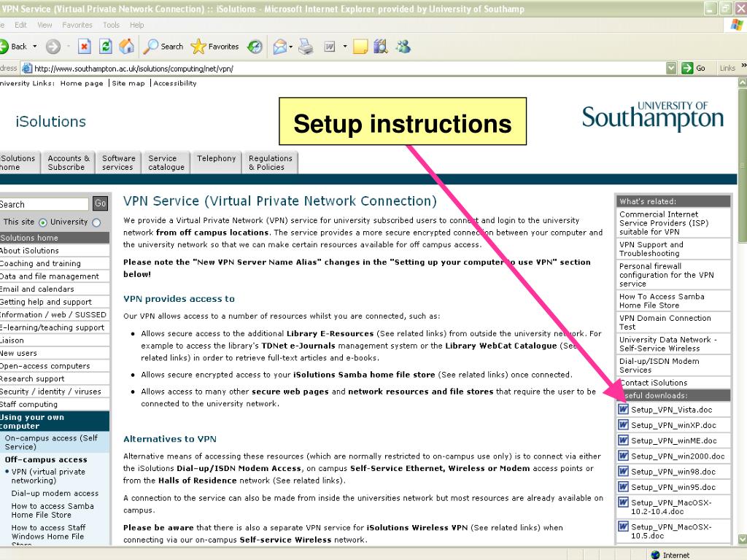Open the History icon in the toolbar
This screenshot has height=560, width=747.
pyautogui.click(x=255, y=46)
